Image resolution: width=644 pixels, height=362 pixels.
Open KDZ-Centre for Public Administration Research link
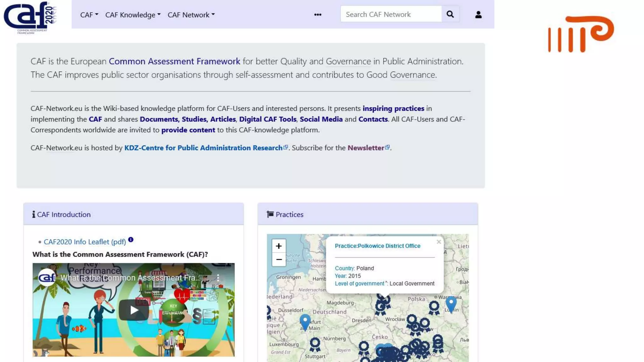tap(203, 148)
